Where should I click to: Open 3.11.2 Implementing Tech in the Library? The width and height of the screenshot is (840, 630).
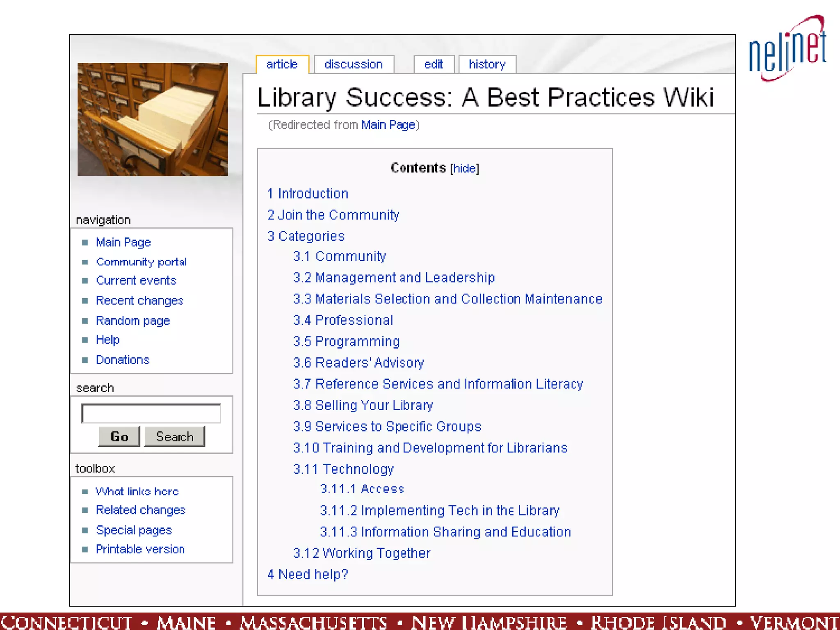439,510
